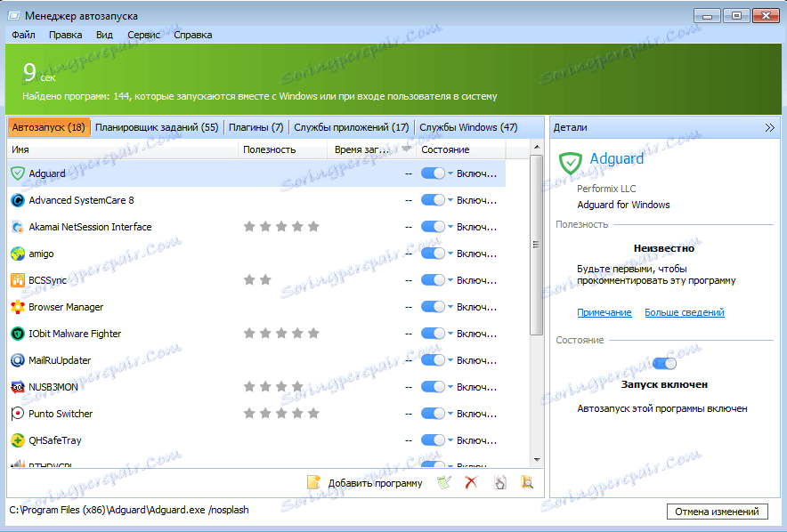Open the Вид menu
The width and height of the screenshot is (787, 532).
click(104, 35)
